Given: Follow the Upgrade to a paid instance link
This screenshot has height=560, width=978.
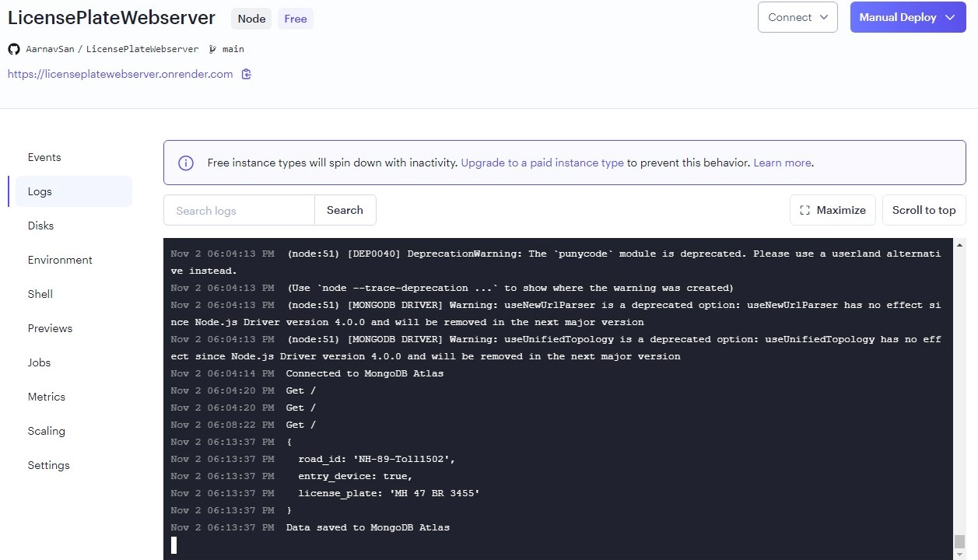Looking at the screenshot, I should (542, 163).
